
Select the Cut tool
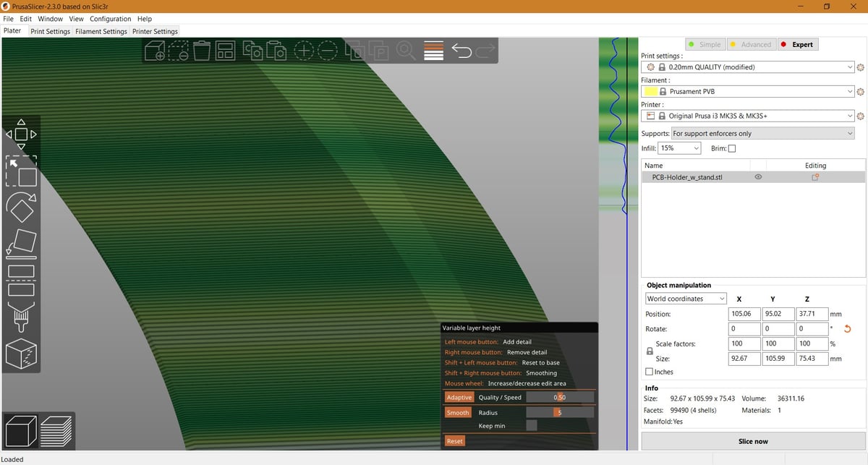pyautogui.click(x=21, y=281)
